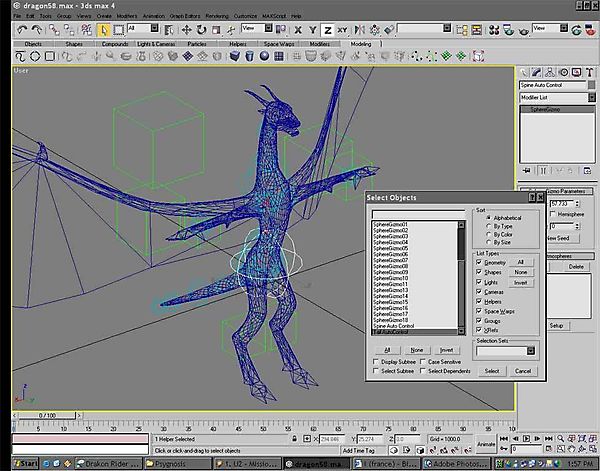Click the time slider 0 / 100

(x=47, y=415)
